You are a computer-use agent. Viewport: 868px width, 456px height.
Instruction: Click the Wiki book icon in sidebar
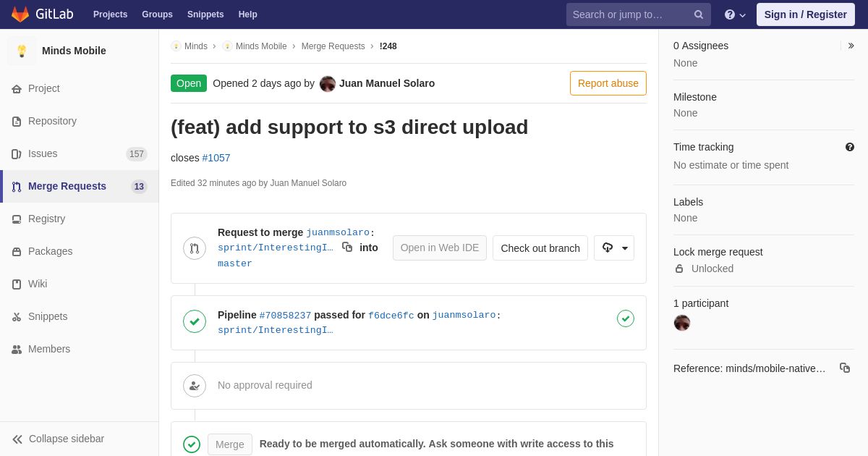[17, 284]
